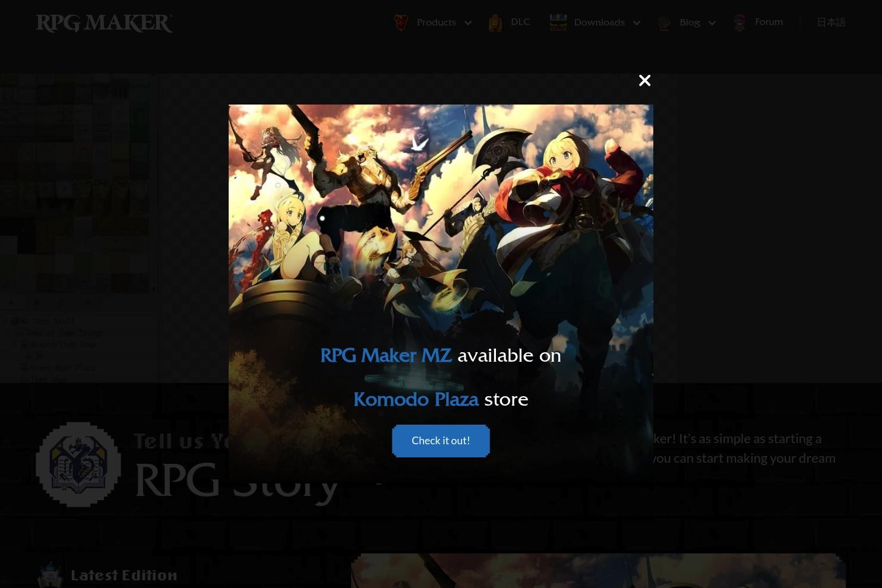Click the Forum character icon
This screenshot has height=588, width=882.
tap(739, 23)
